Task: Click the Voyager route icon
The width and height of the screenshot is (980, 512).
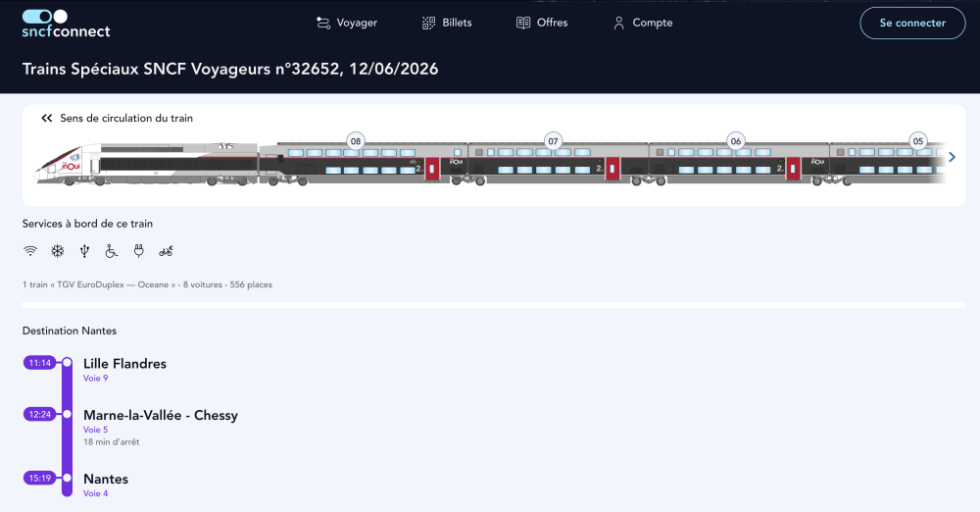Action: [x=323, y=24]
